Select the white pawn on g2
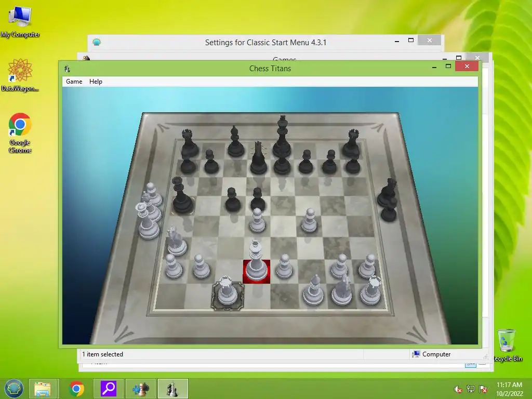Viewport: 532px width, 399px height. point(340,267)
